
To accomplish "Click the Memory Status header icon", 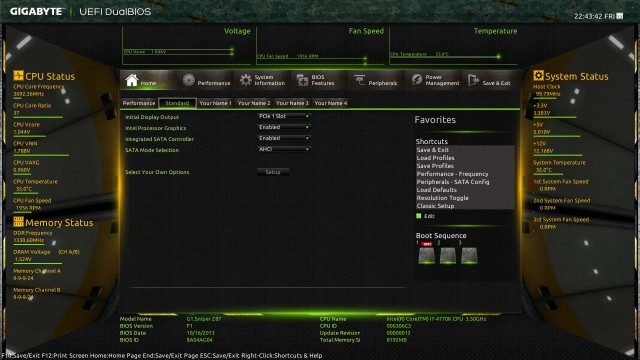I will 18,222.
